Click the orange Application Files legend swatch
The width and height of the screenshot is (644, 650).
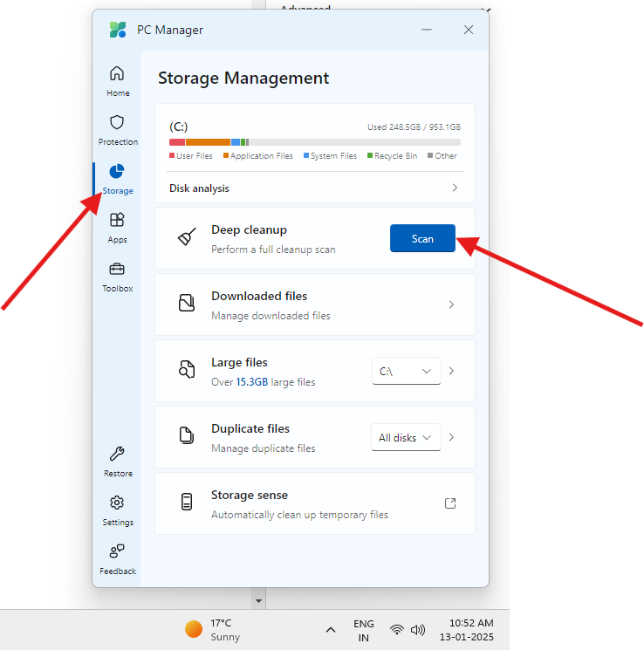click(x=226, y=155)
